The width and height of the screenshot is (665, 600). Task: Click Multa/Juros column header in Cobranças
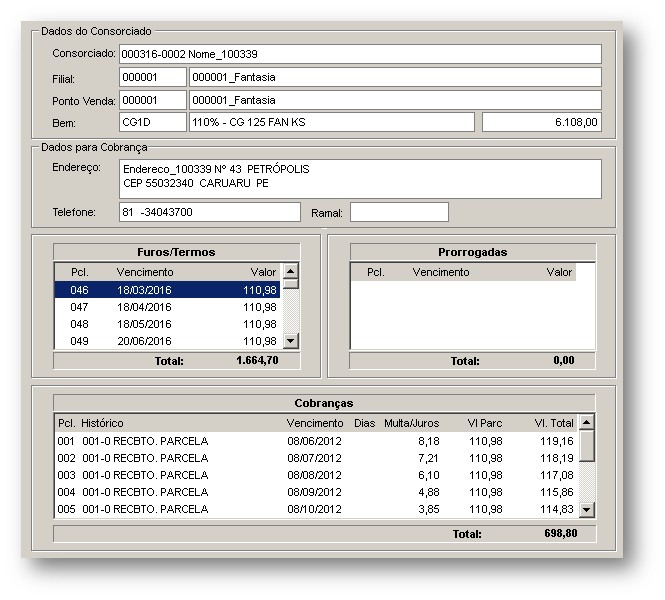[x=411, y=423]
